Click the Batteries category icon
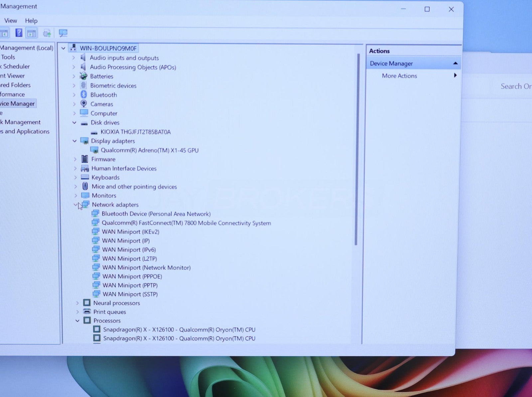The image size is (532, 397). pyautogui.click(x=83, y=76)
